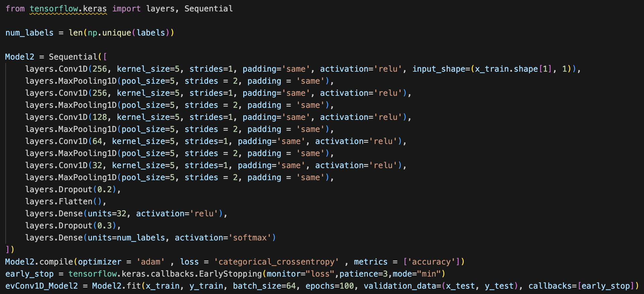The width and height of the screenshot is (644, 294).
Task: Click the evConv1D_Model2 variable name
Action: point(42,286)
